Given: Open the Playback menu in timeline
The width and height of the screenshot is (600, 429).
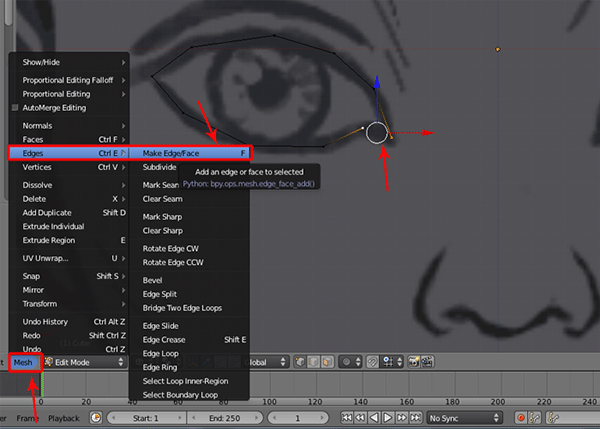Looking at the screenshot, I should (x=64, y=418).
